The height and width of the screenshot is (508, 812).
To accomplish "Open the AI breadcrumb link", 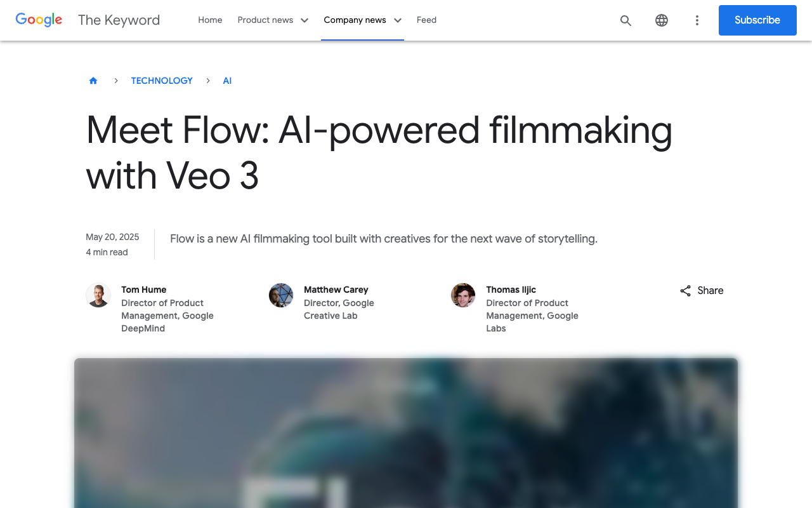I will click(227, 81).
